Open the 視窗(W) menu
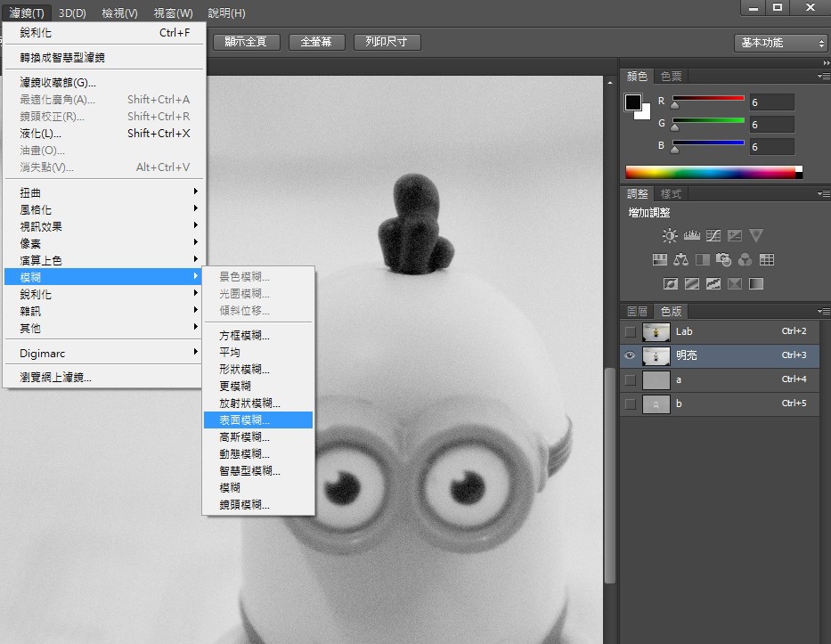This screenshot has height=644, width=831. [173, 13]
